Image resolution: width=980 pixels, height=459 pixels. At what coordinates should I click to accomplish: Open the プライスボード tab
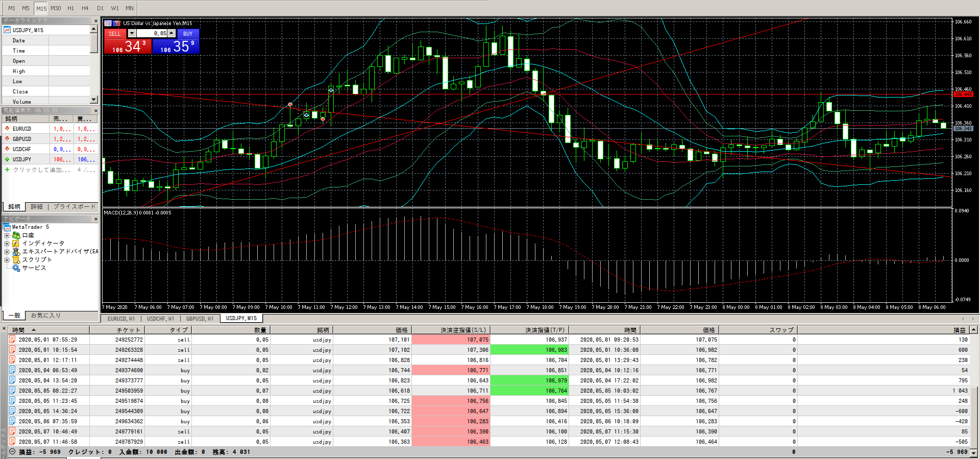pos(75,207)
